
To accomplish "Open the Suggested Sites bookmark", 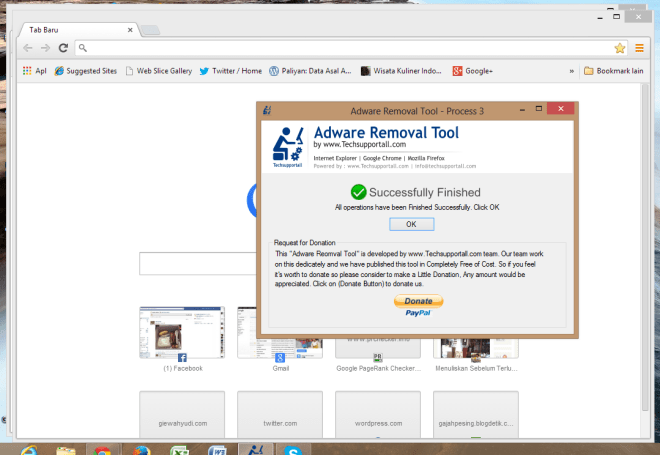I will 85,71.
